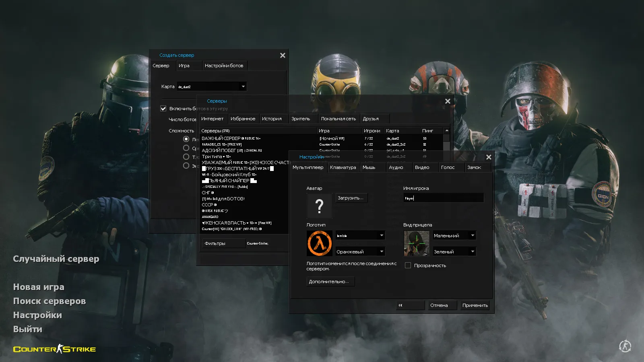Close the Настройки settings dialog
Viewport: 644px width, 362px height.
point(489,157)
